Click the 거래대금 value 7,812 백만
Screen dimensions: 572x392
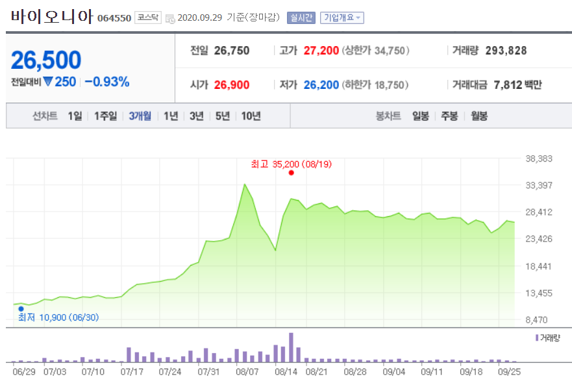click(x=517, y=85)
